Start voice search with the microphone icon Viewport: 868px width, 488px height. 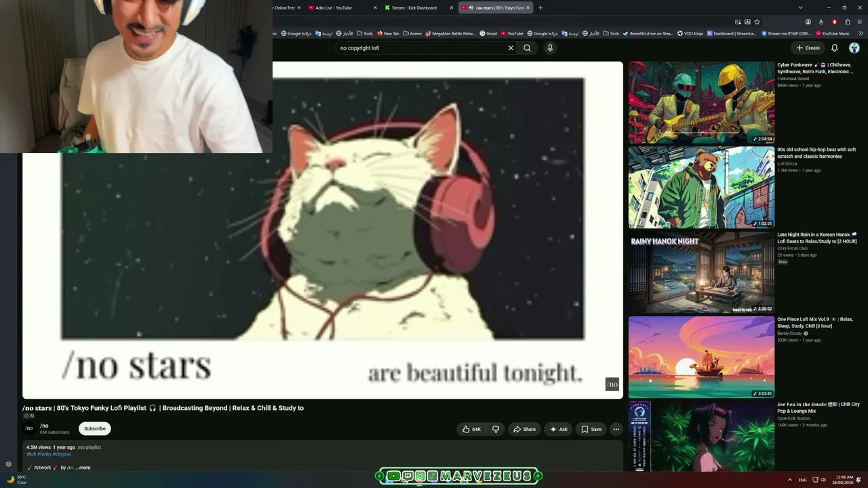(x=550, y=48)
